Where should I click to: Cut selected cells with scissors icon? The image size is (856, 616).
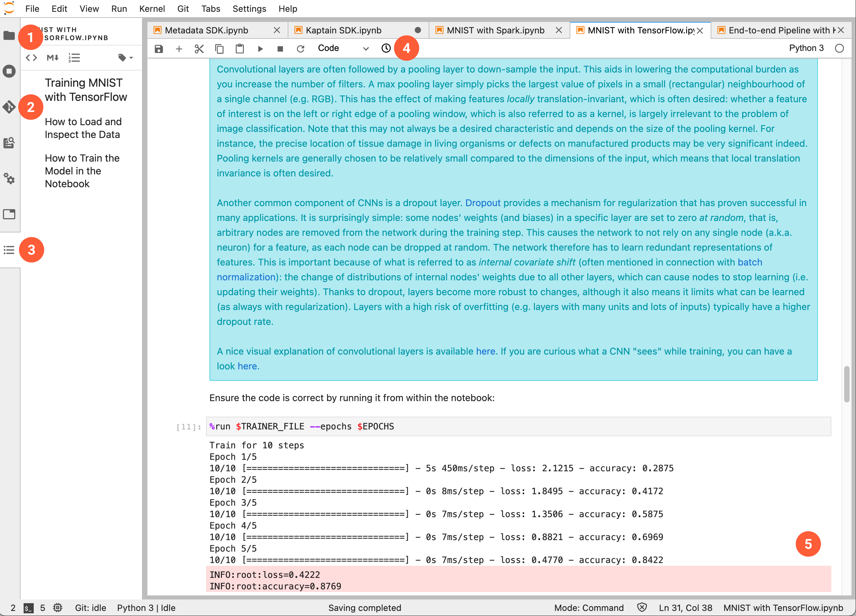pos(199,49)
